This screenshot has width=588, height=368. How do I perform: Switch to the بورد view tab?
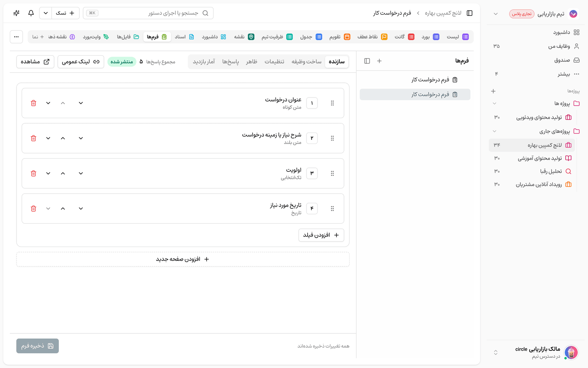[430, 37]
